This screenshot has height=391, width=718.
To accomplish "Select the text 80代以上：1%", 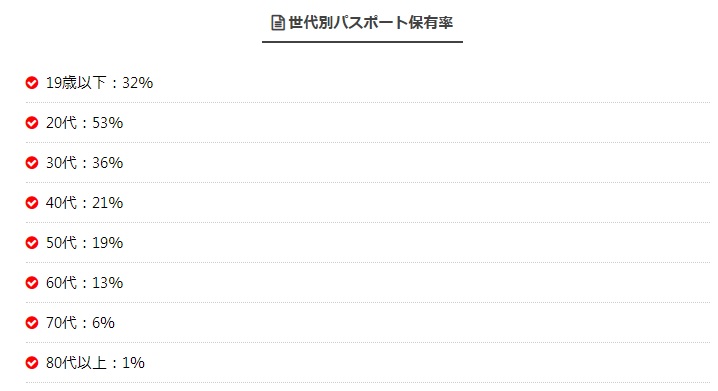I will tap(95, 363).
